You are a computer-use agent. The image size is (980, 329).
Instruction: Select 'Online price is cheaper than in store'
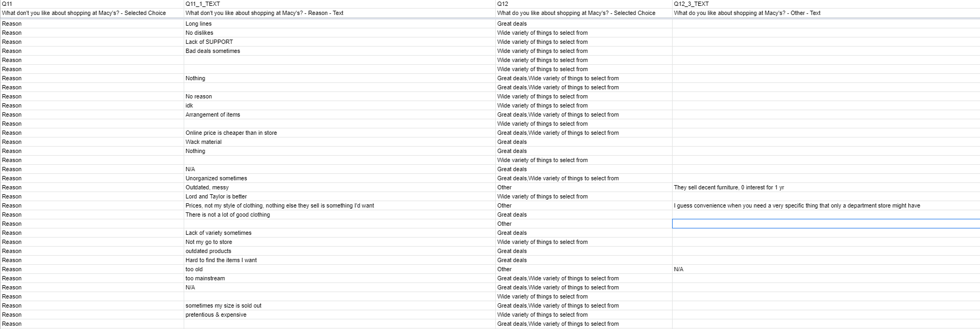(340, 133)
